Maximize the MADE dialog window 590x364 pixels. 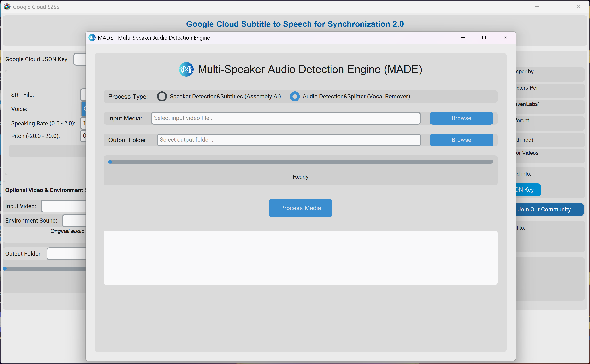pos(484,37)
